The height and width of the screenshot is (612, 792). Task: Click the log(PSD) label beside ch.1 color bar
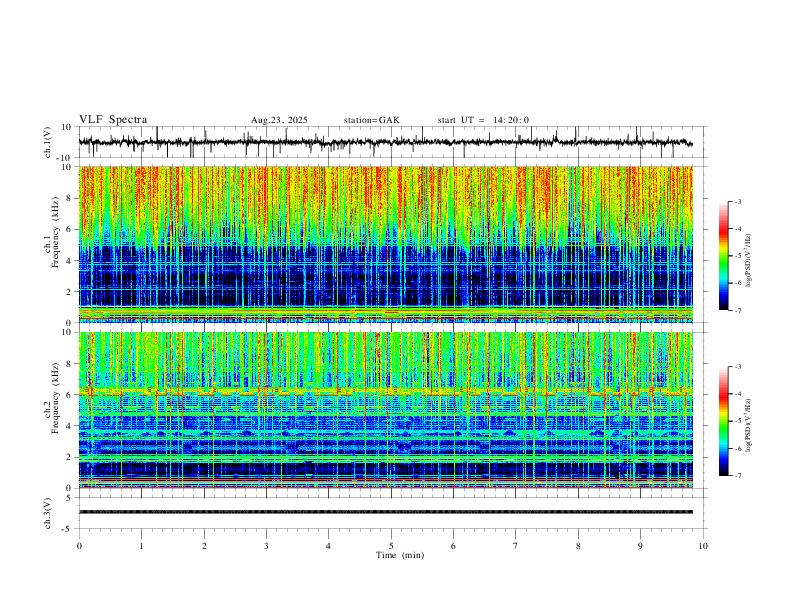(x=748, y=260)
